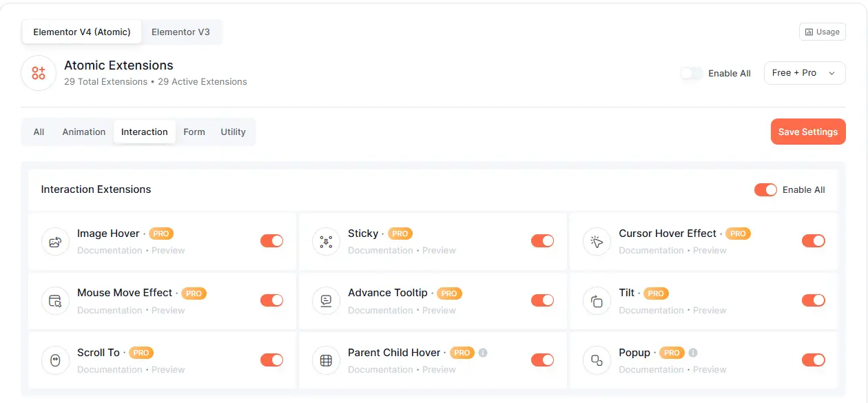Click the Sticky extension icon
This screenshot has width=868, height=403.
click(x=326, y=242)
